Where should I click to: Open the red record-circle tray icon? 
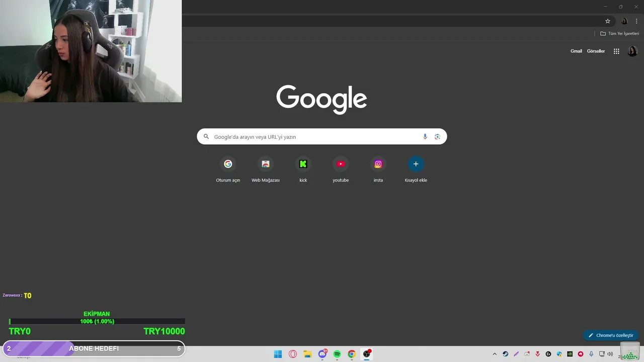click(x=581, y=354)
